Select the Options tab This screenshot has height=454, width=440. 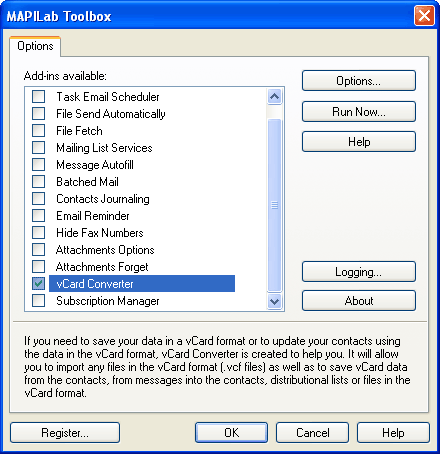(35, 46)
